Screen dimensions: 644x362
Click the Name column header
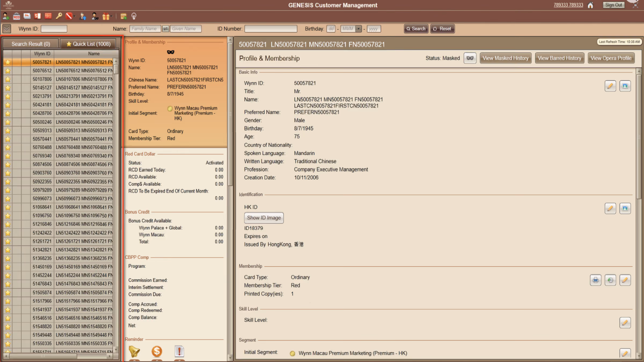pyautogui.click(x=94, y=54)
